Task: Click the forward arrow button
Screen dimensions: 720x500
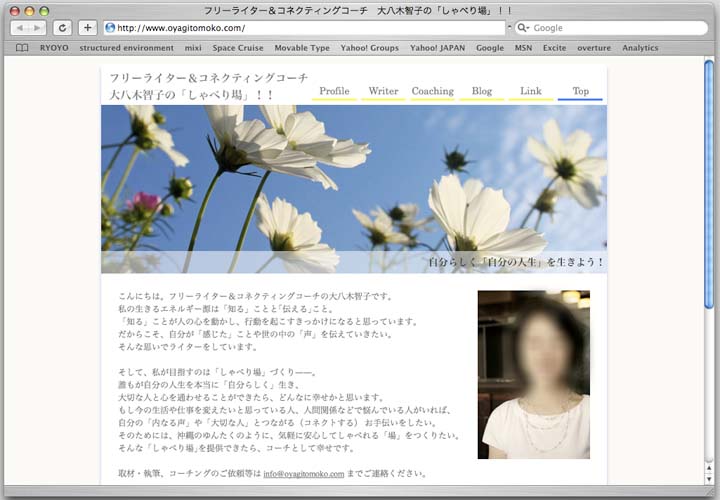Action: coord(37,28)
